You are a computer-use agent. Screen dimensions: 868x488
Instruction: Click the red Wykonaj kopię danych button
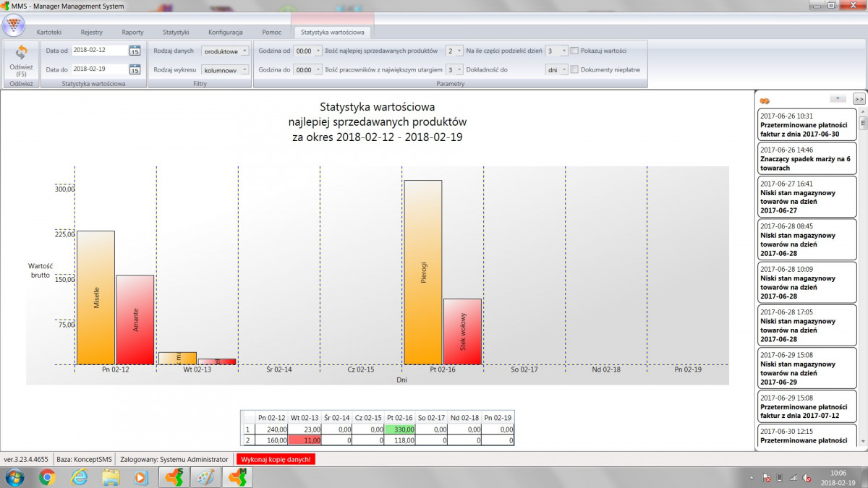(276, 459)
